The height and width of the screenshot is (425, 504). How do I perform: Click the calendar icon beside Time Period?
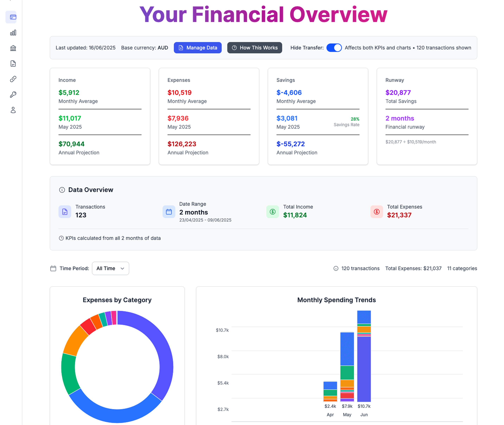53,268
